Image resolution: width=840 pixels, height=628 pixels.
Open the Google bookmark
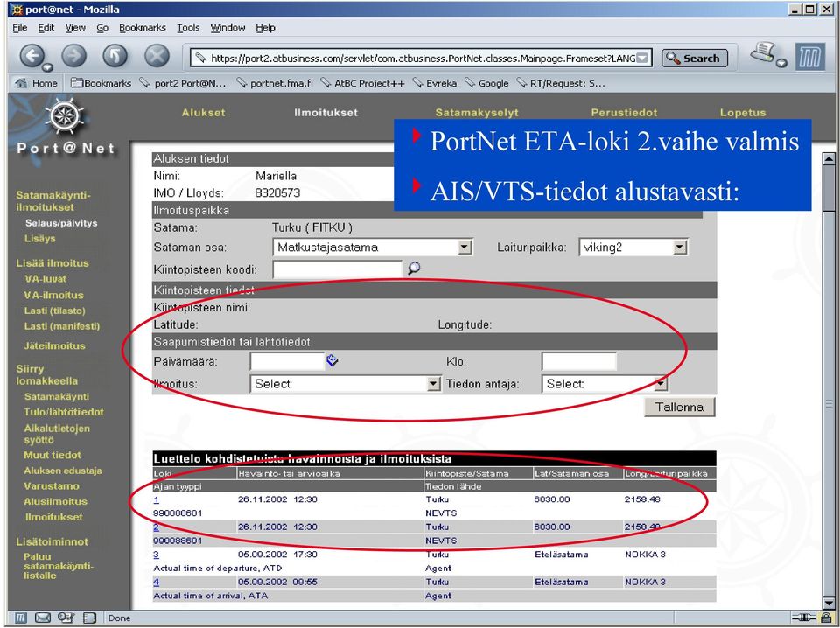(x=487, y=83)
